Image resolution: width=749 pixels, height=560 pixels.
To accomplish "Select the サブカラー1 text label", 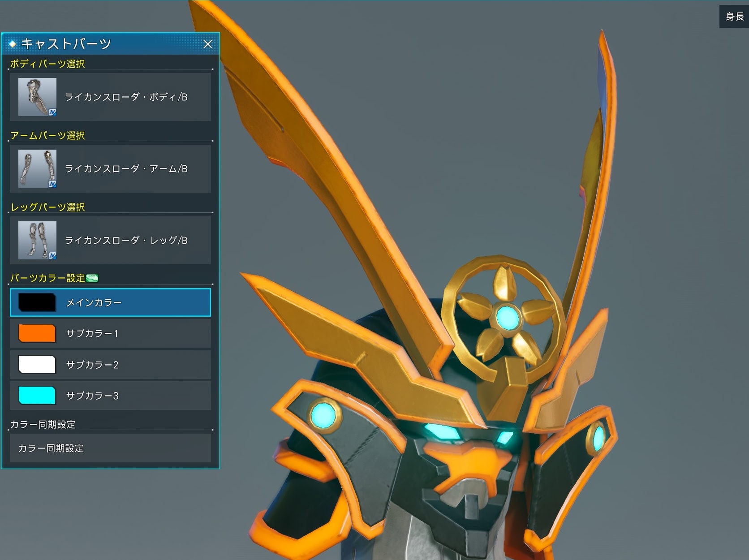I will coord(92,333).
